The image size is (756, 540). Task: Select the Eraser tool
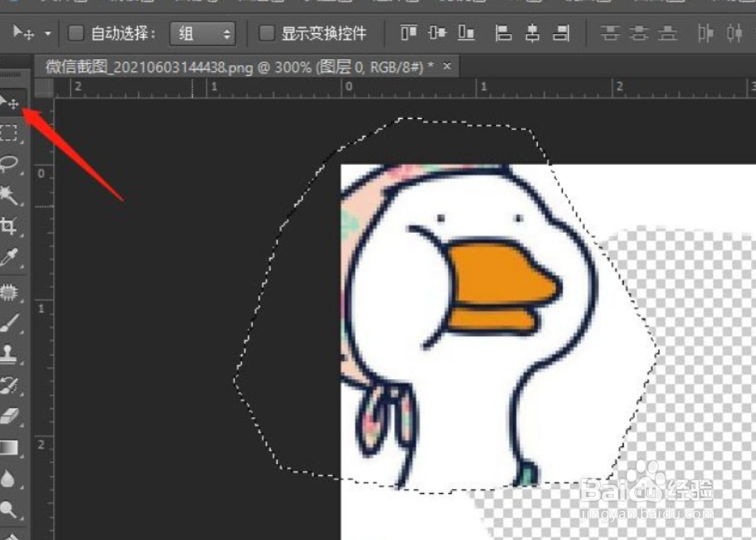[9, 416]
